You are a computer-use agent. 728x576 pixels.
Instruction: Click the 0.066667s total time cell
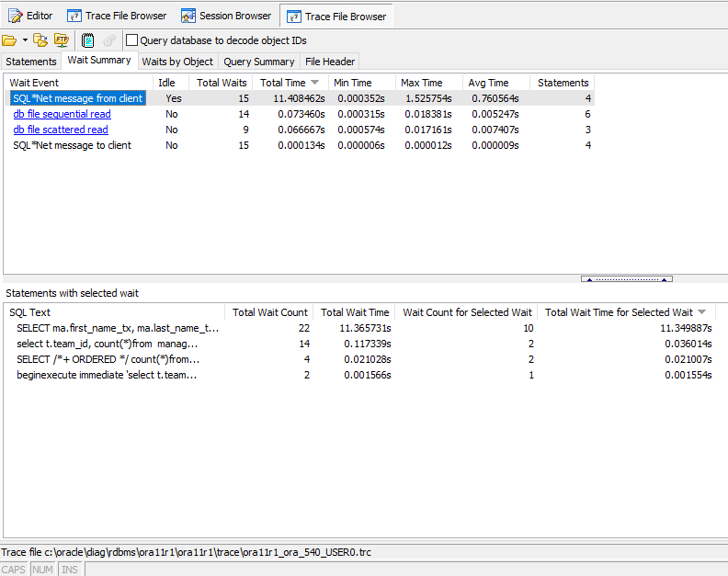(301, 130)
